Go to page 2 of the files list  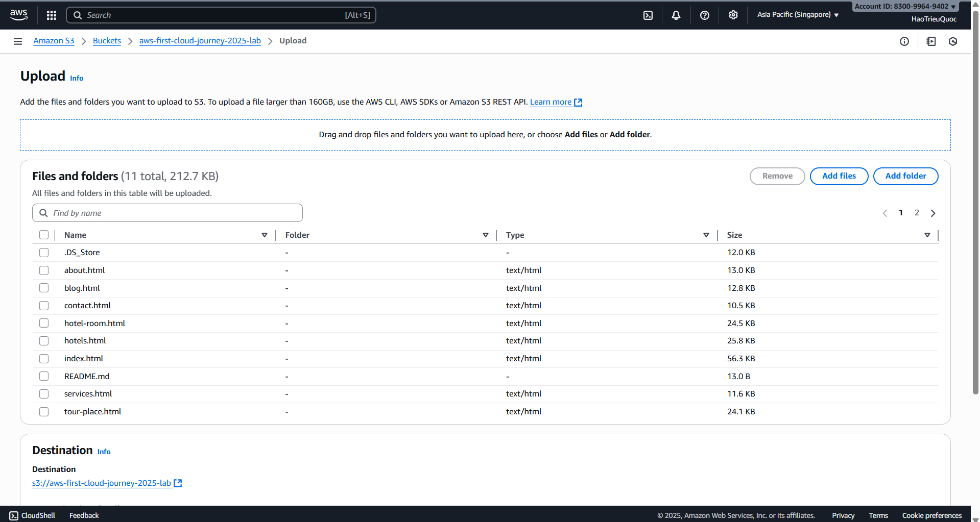(x=917, y=213)
